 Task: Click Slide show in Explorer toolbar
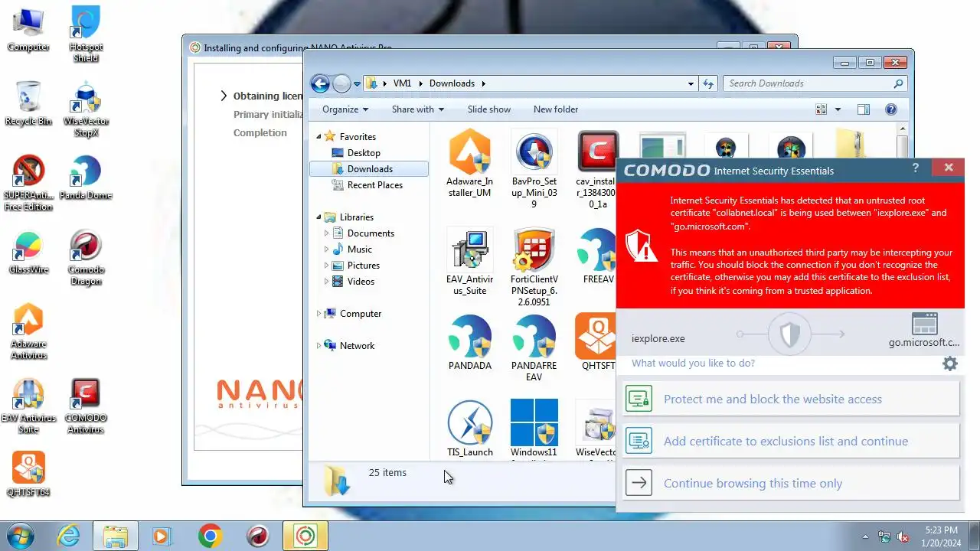click(x=489, y=109)
